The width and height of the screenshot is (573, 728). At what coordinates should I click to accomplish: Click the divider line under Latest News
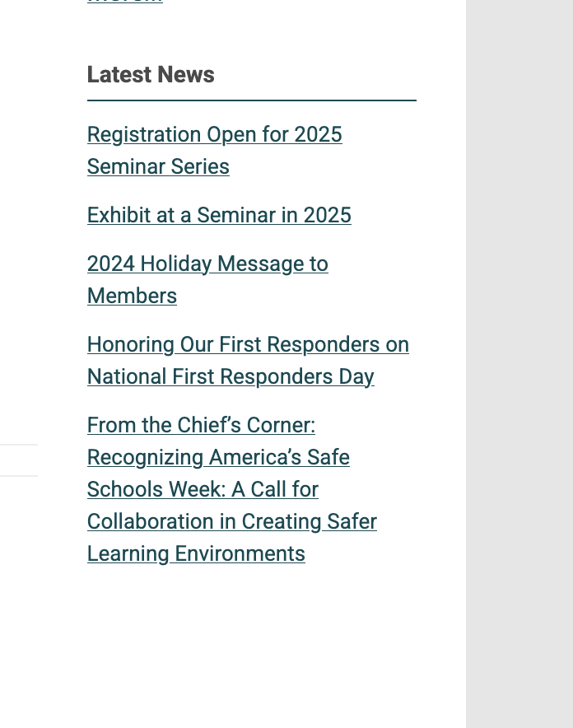(x=251, y=100)
